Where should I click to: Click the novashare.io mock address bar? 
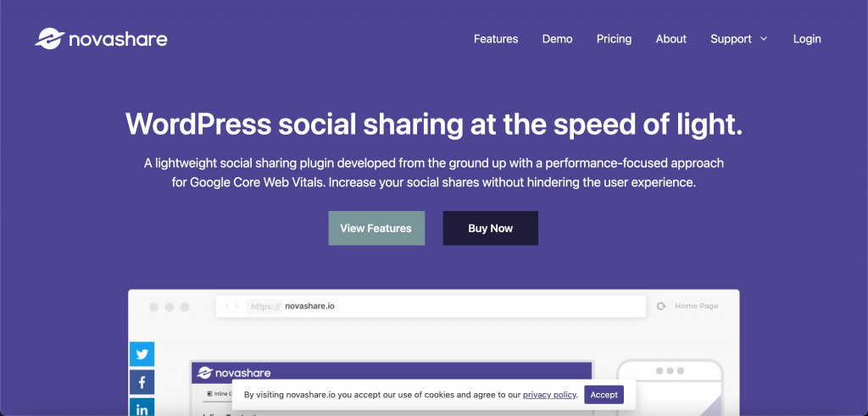tap(431, 306)
